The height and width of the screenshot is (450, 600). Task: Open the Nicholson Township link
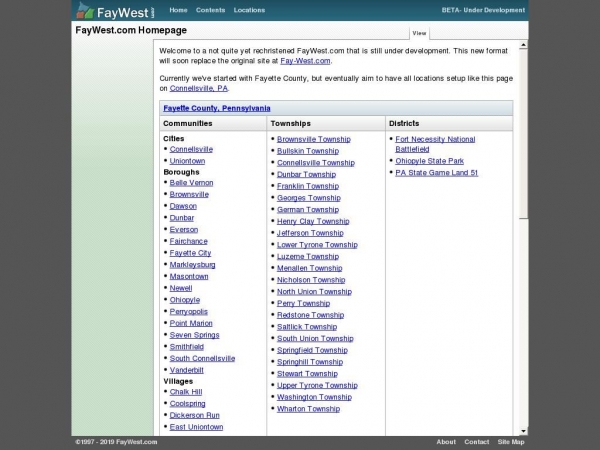tap(311, 280)
